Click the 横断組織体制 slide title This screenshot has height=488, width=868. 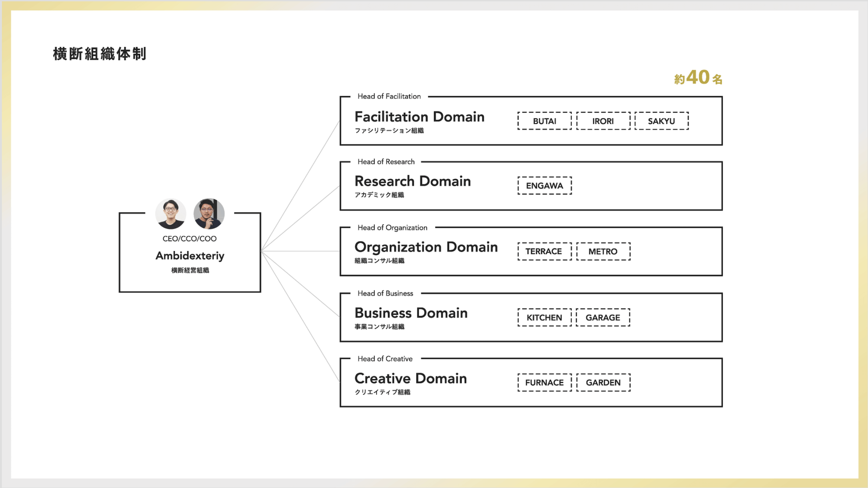tap(100, 54)
